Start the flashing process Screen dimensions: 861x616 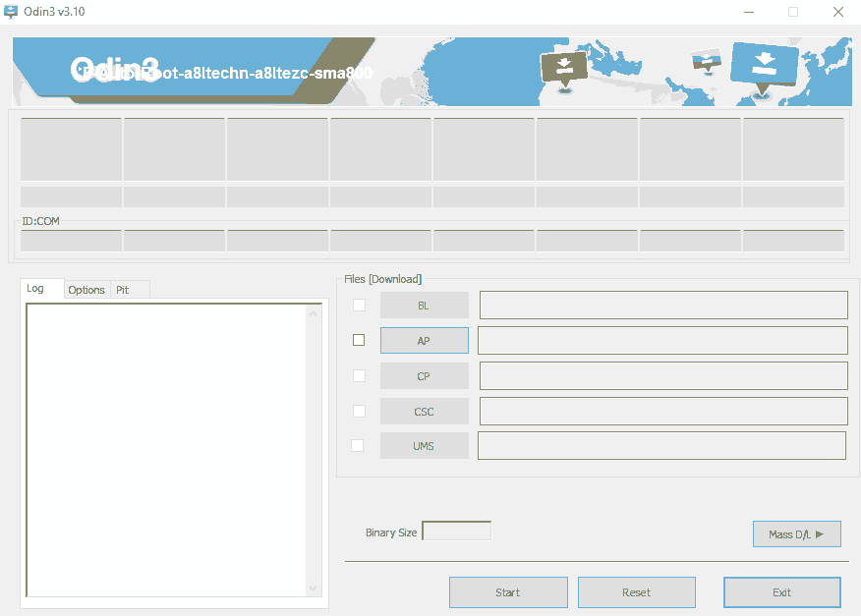pos(508,592)
